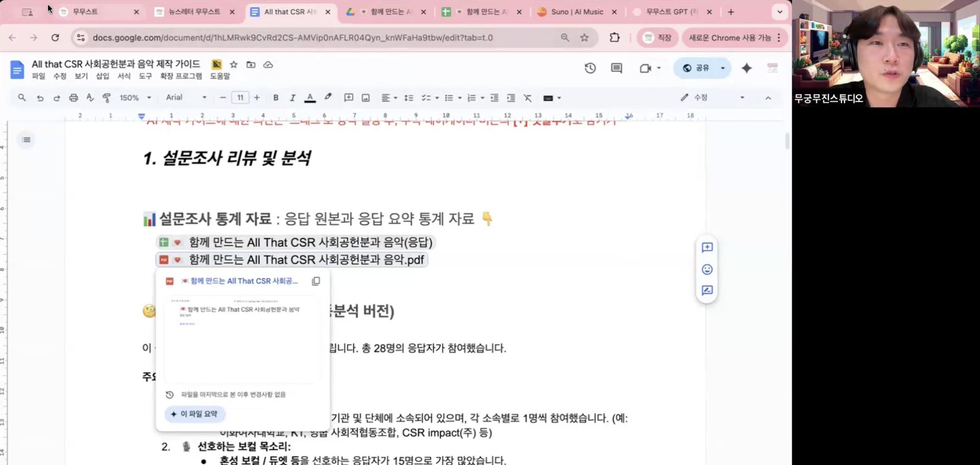
Task: Open the 150% zoom dropdown
Action: 135,98
